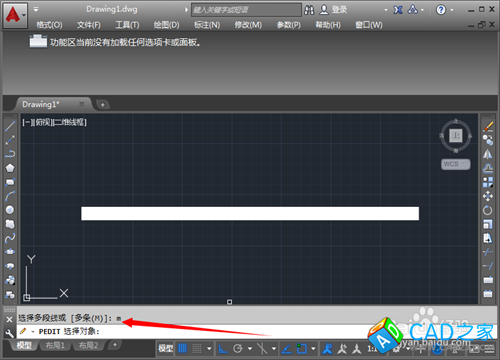This screenshot has height=360, width=500.
Task: Expand the Quick Access Toolbar customize arrow
Action: coord(36,9)
